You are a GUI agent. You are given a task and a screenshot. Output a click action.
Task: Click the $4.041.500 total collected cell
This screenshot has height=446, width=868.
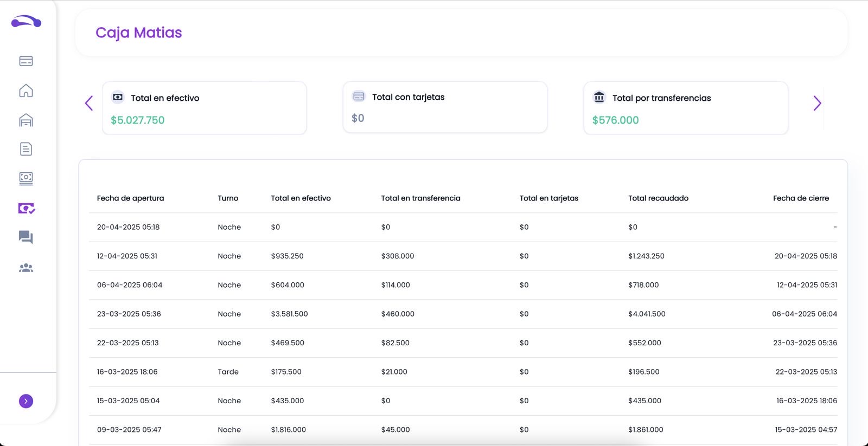point(647,314)
